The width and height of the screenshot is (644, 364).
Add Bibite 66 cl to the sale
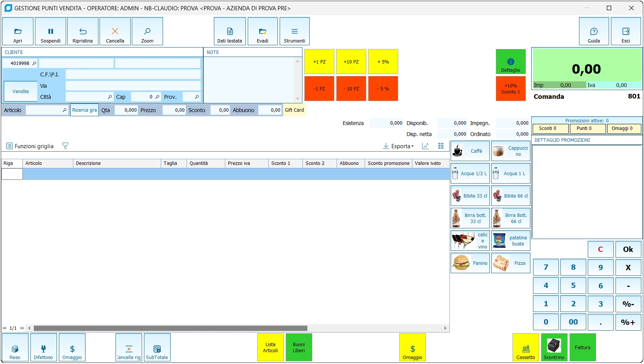(511, 196)
